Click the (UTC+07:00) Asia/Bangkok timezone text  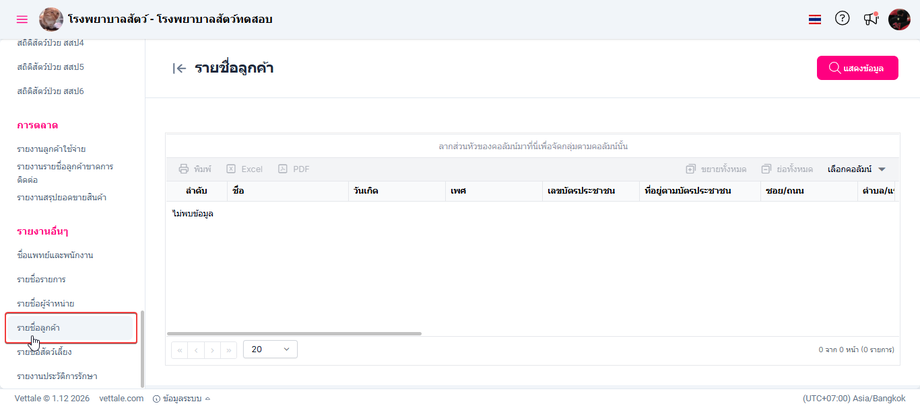(x=854, y=398)
